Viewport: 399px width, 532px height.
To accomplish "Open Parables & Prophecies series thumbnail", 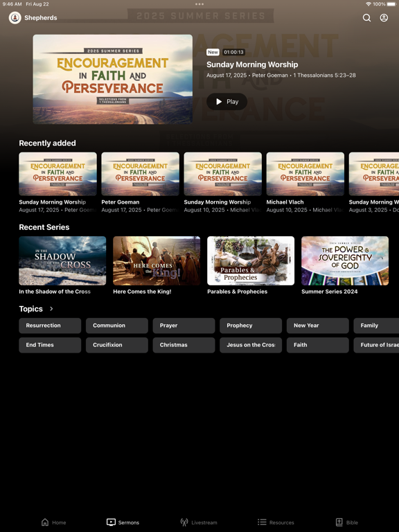I will (251, 260).
